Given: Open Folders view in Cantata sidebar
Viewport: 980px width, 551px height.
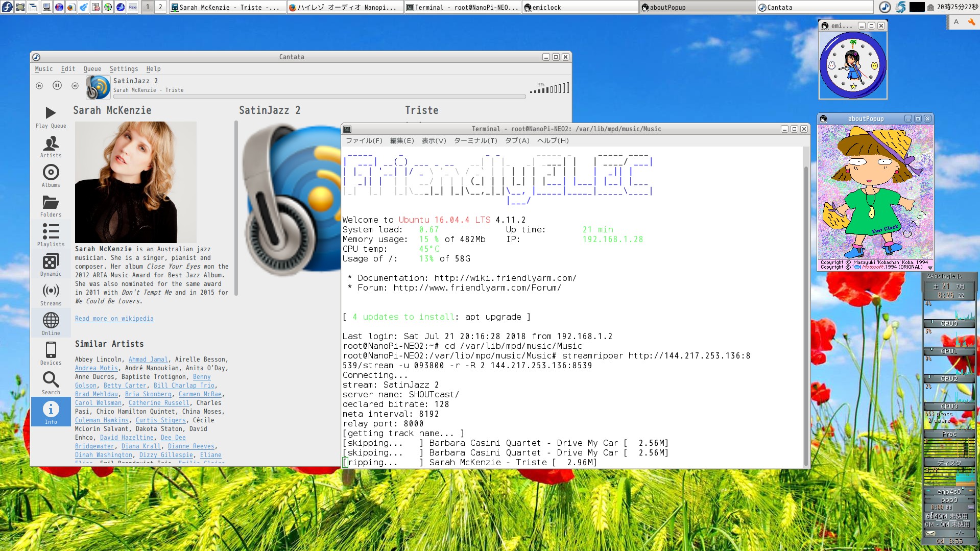Looking at the screenshot, I should [51, 206].
